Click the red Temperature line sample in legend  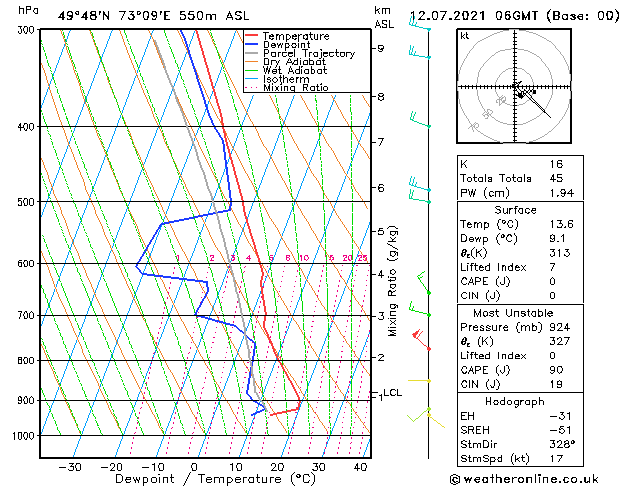pos(252,36)
